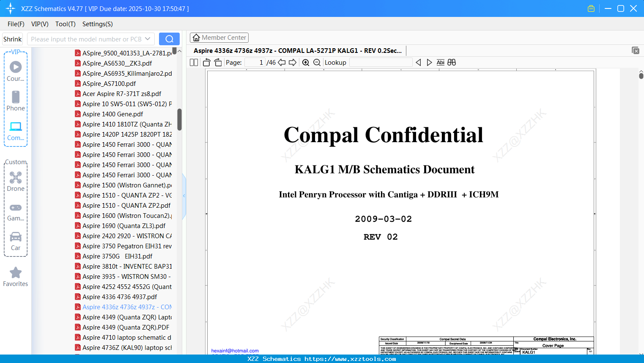Select Aspire 3810t - INVENTEC BAP31 file
Image resolution: width=644 pixels, height=363 pixels.
123,267
